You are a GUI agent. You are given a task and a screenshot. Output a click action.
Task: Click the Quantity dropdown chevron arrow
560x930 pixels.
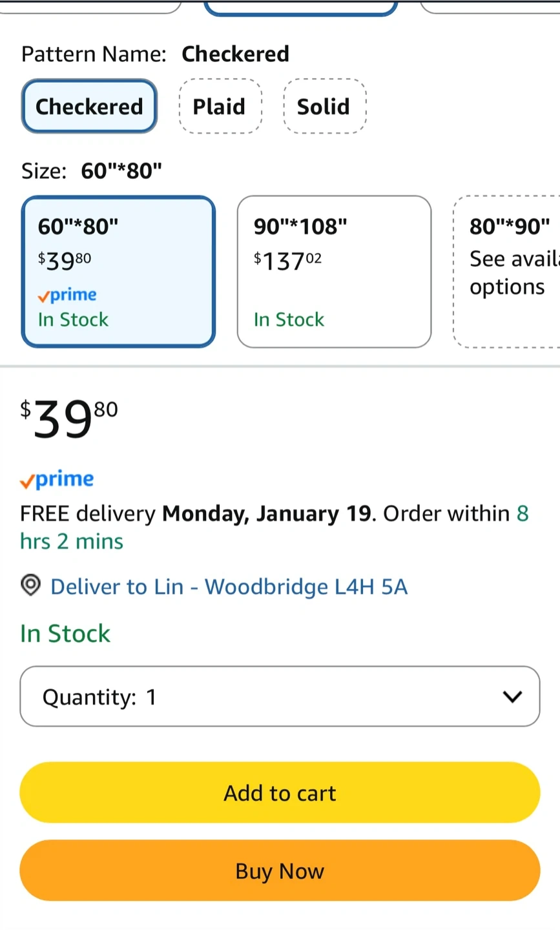coord(512,697)
